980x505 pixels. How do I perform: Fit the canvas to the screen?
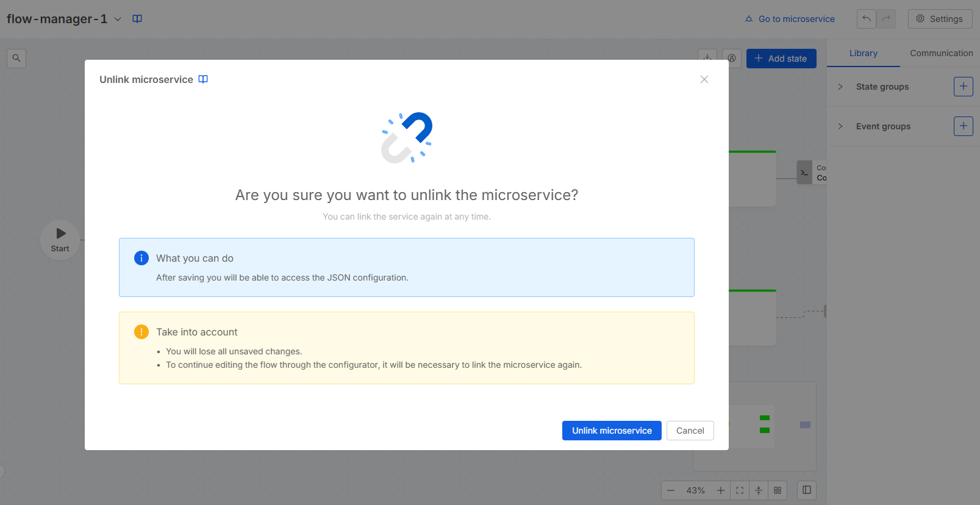pyautogui.click(x=740, y=490)
